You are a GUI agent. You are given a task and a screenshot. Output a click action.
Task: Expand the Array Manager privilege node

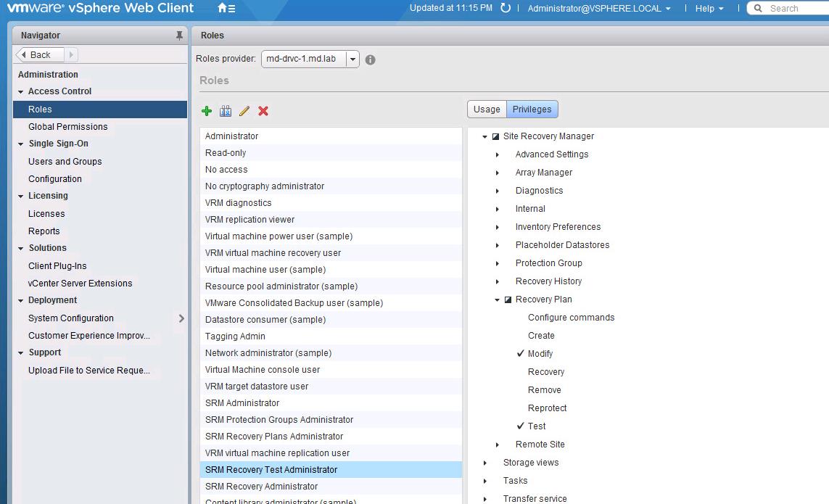coord(498,173)
